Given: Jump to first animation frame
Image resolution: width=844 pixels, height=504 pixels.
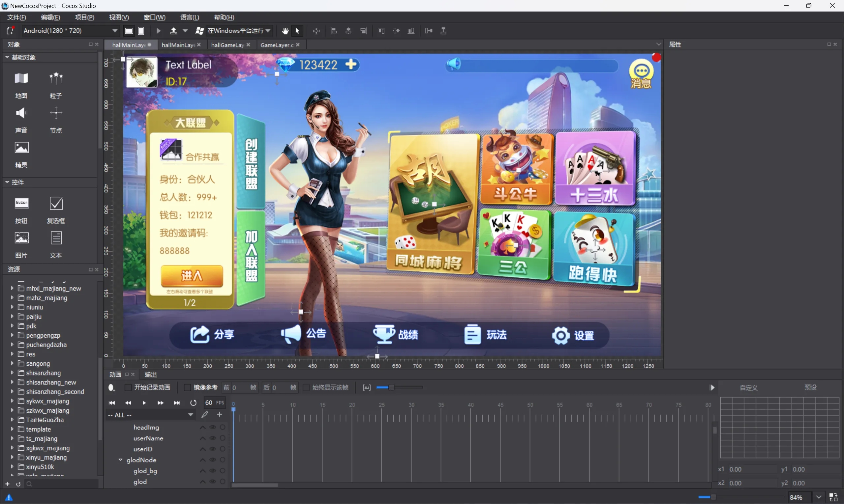Looking at the screenshot, I should [111, 403].
